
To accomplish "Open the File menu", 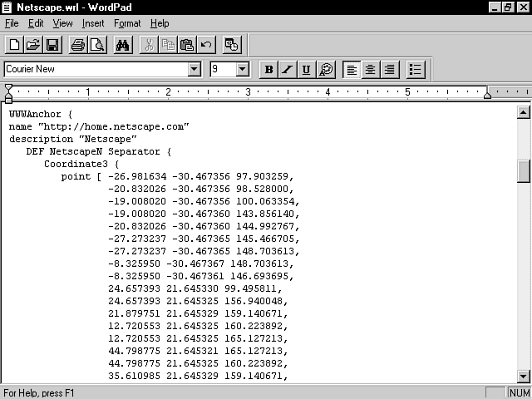I will pyautogui.click(x=12, y=23).
